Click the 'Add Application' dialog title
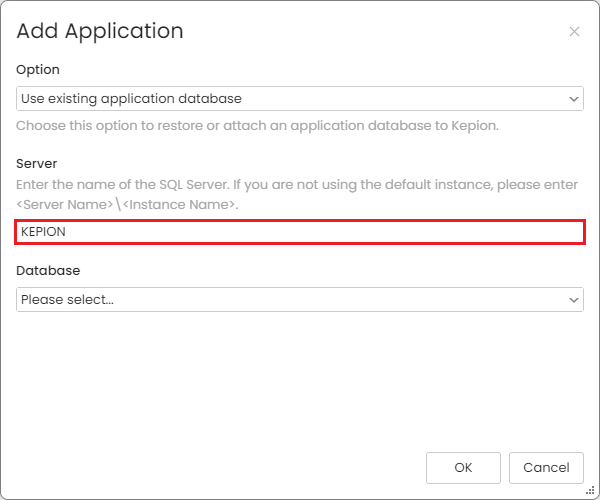The image size is (600, 500). 100,31
